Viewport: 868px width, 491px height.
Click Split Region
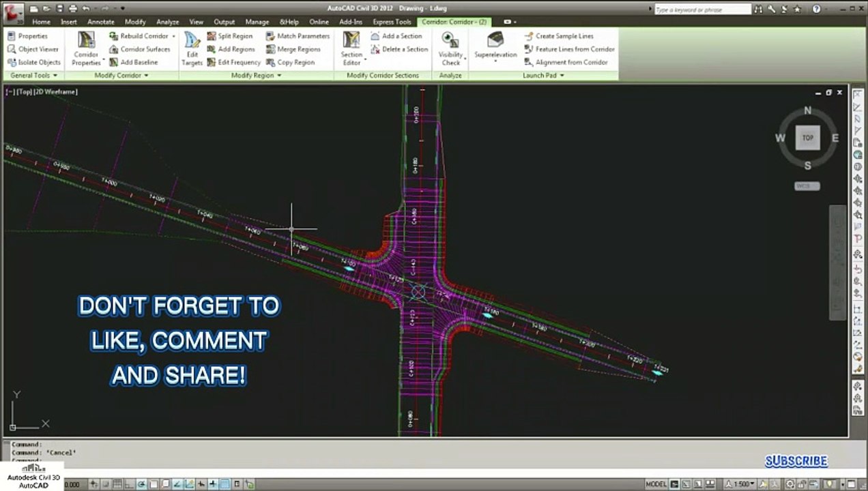229,36
